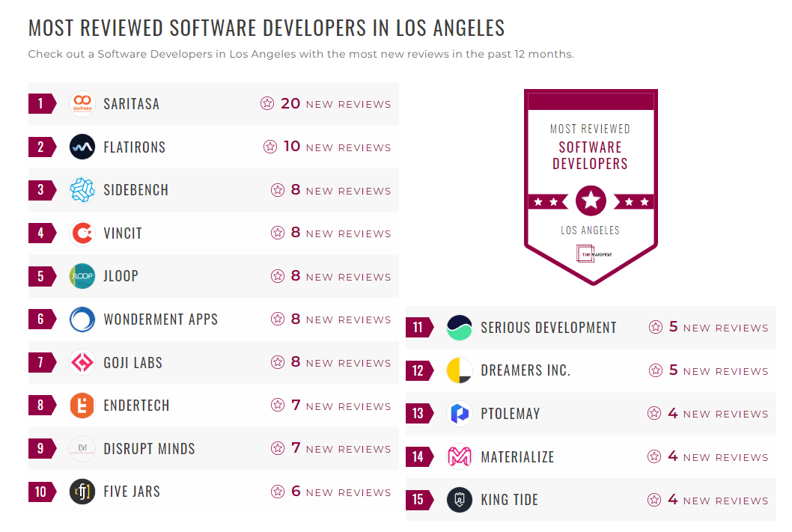The image size is (792, 532).
Task: Click the JLoop teal circular logo
Action: click(82, 276)
